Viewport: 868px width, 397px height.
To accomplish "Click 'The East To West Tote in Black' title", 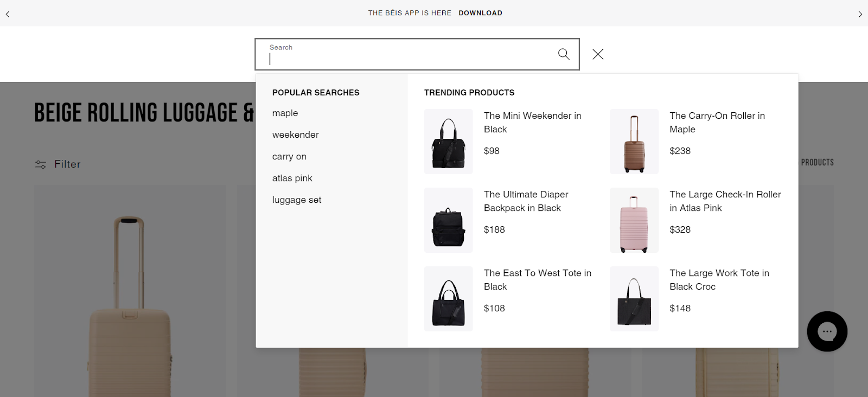I will [538, 280].
